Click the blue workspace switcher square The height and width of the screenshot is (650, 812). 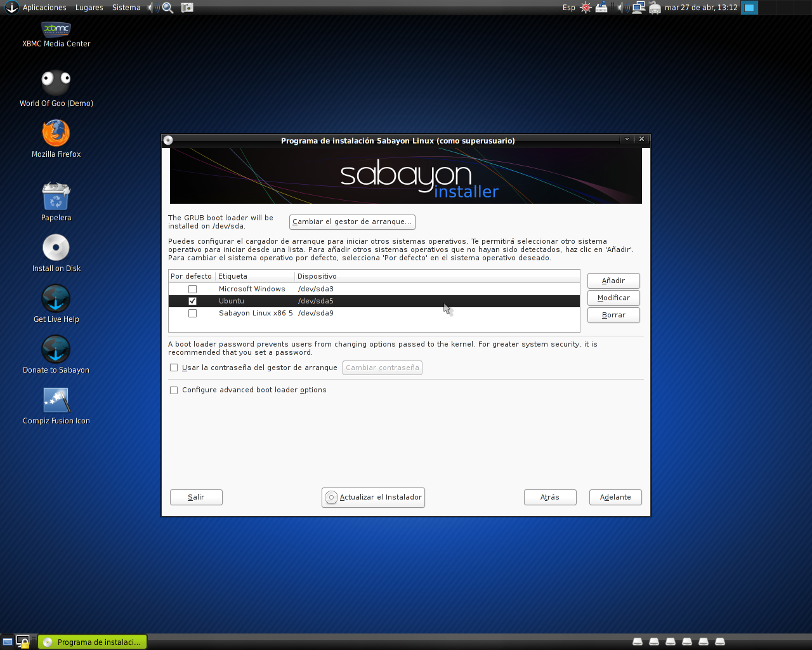[x=749, y=8]
